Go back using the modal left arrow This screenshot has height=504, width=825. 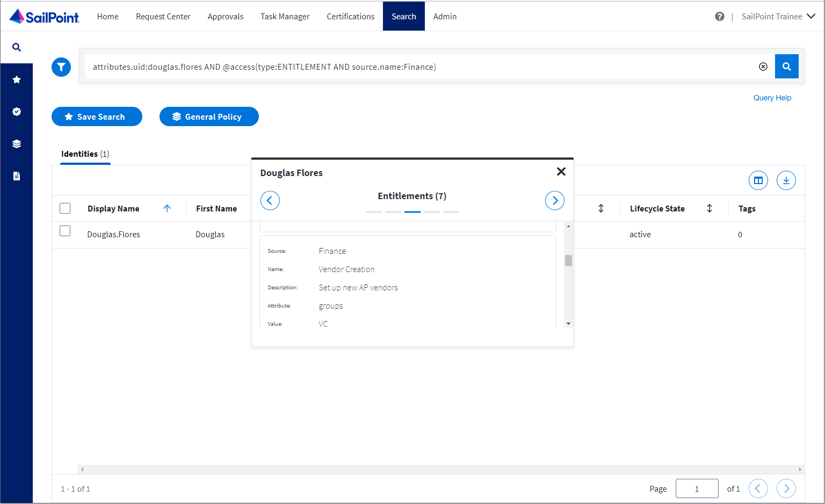pos(270,200)
